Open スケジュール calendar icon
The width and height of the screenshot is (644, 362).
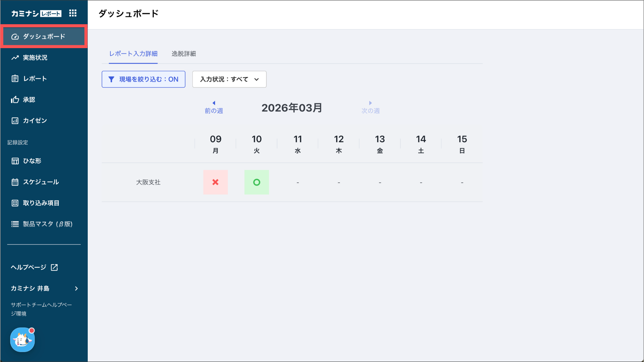15,182
